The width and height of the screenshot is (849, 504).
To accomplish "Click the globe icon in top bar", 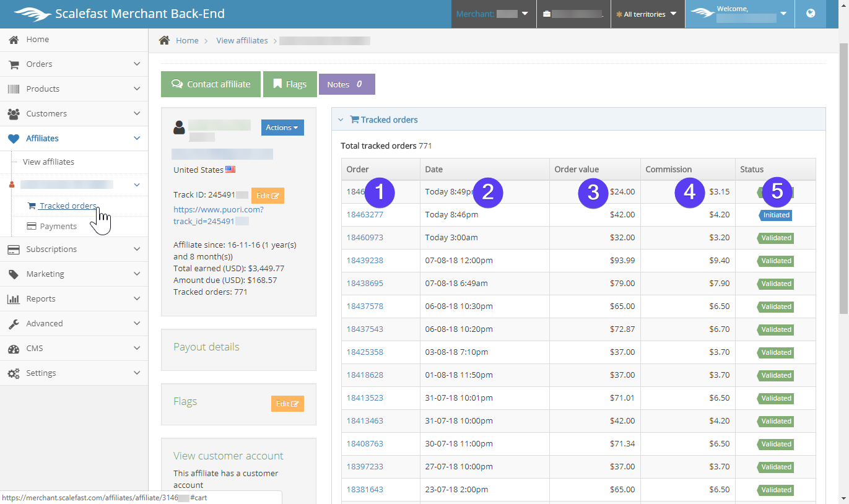I will click(x=811, y=14).
